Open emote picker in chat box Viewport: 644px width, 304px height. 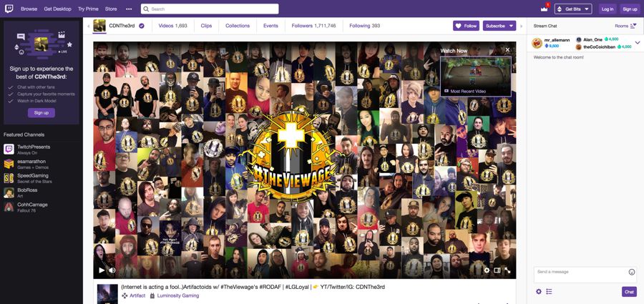[632, 272]
